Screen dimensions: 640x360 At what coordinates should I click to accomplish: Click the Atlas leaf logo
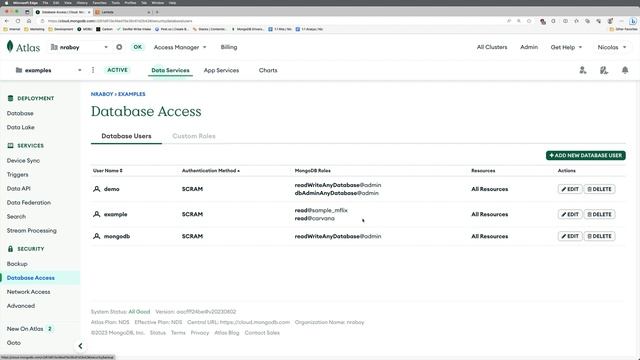pyautogui.click(x=10, y=47)
